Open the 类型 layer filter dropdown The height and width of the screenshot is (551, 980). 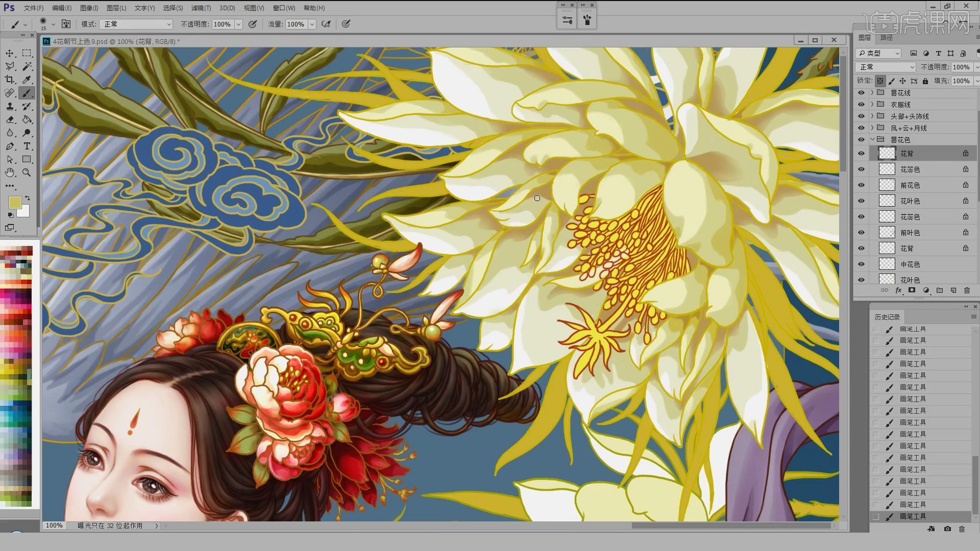(878, 53)
